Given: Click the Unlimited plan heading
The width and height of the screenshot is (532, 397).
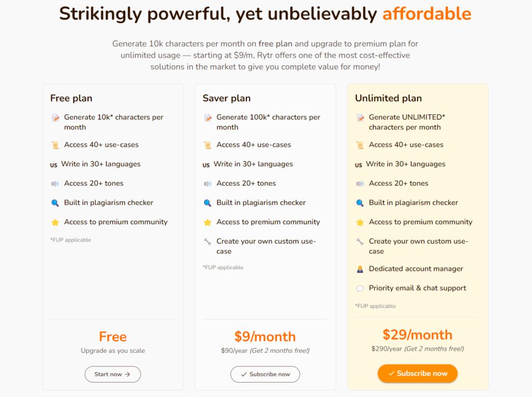Looking at the screenshot, I should (388, 98).
